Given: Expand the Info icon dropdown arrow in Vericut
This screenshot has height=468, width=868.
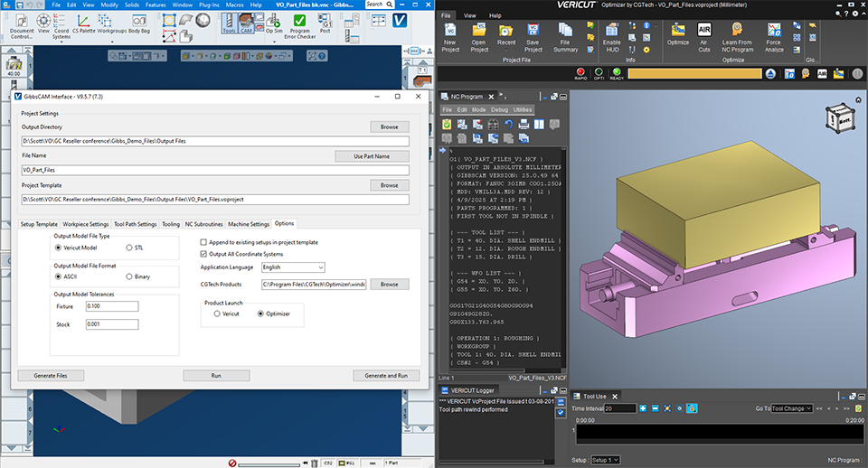Looking at the screenshot, I should pos(656,25).
